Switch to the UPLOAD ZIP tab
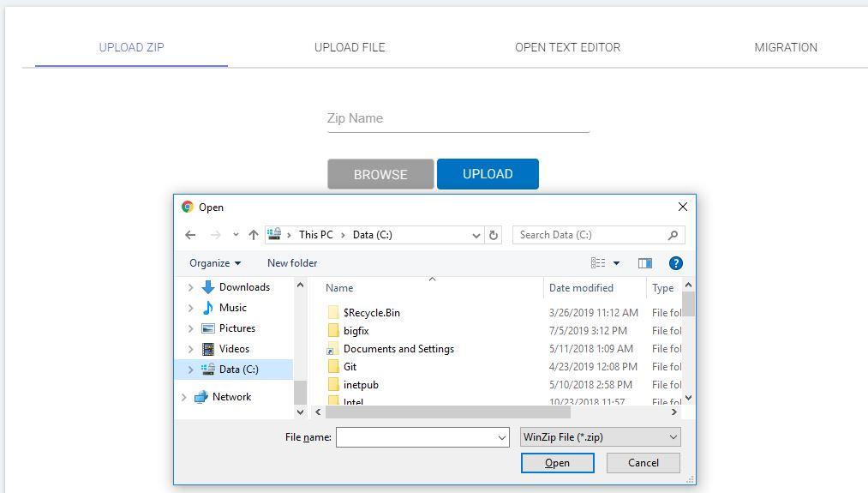868x493 pixels. [131, 48]
